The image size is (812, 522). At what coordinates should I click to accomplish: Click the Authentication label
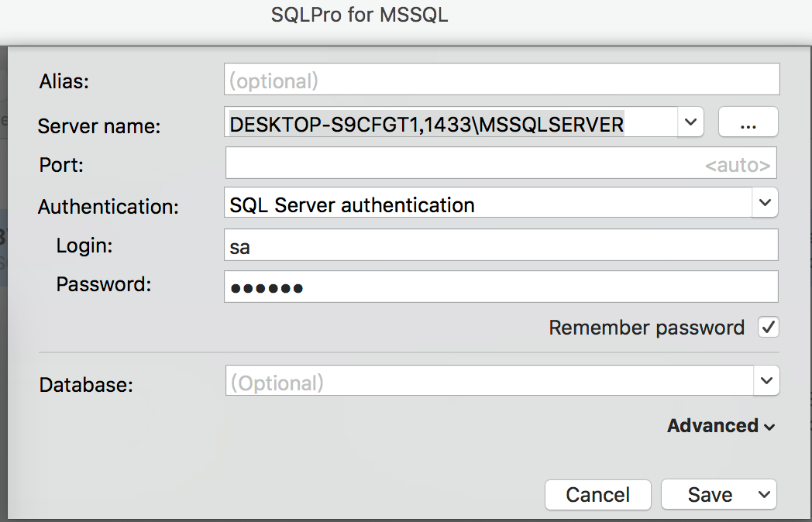point(108,207)
